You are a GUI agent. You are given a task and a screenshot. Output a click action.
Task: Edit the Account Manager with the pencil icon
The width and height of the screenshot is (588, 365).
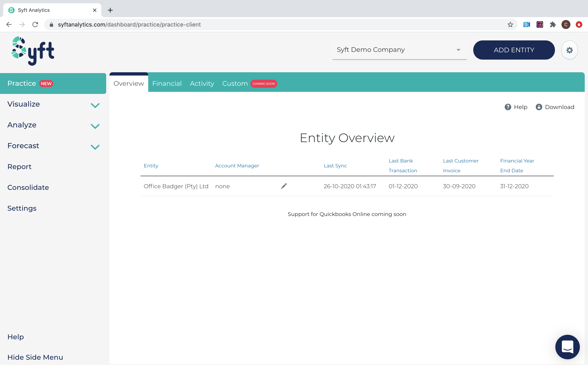tap(284, 186)
